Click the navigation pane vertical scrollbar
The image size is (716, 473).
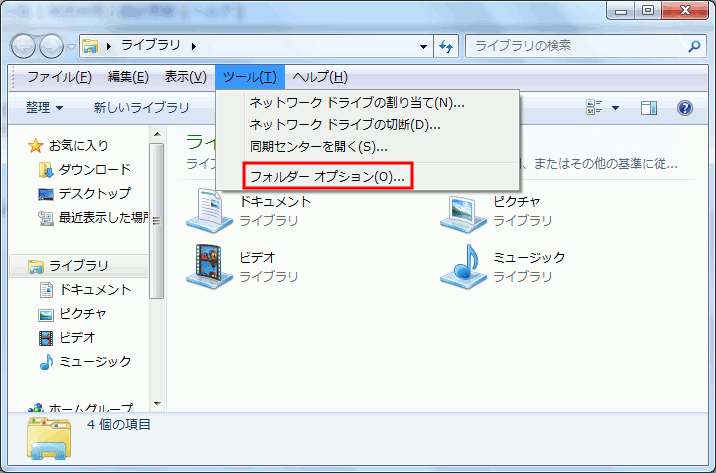[x=157, y=250]
